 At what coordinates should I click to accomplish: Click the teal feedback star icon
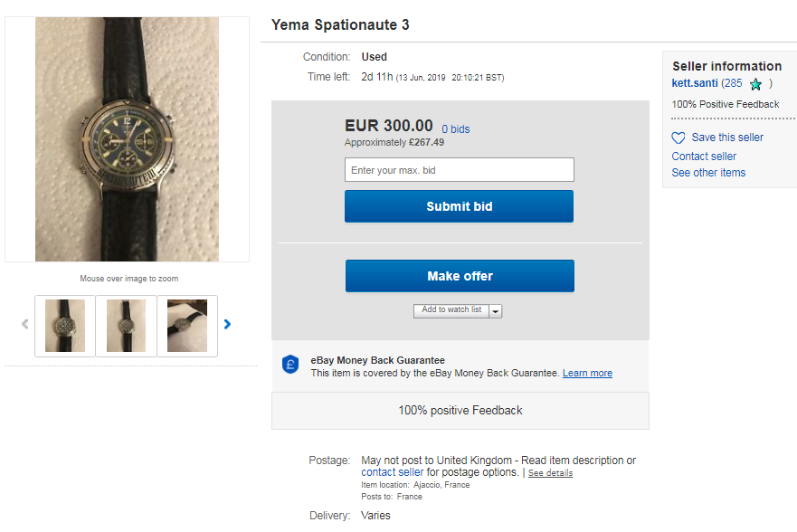click(x=755, y=84)
